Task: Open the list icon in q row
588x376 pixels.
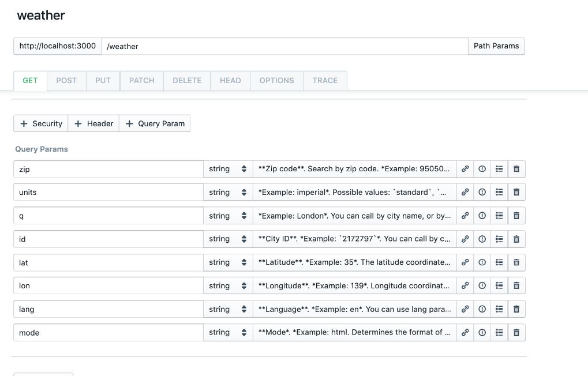Action: click(x=499, y=216)
